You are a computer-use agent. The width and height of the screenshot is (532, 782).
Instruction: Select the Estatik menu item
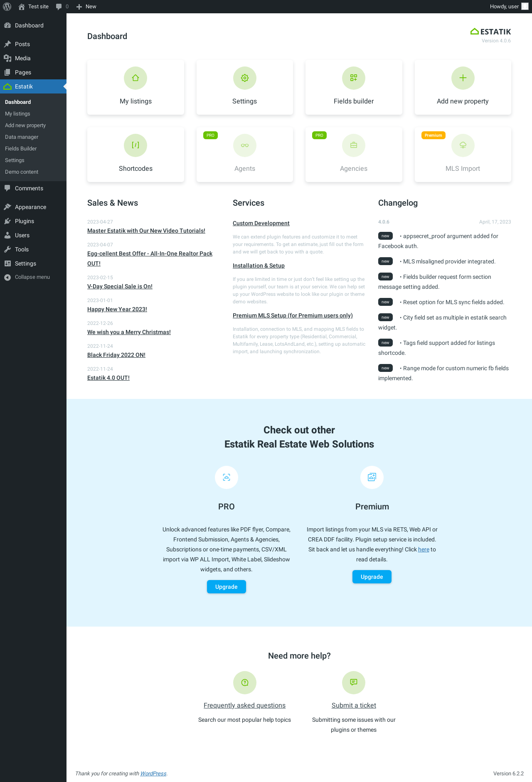(x=33, y=86)
